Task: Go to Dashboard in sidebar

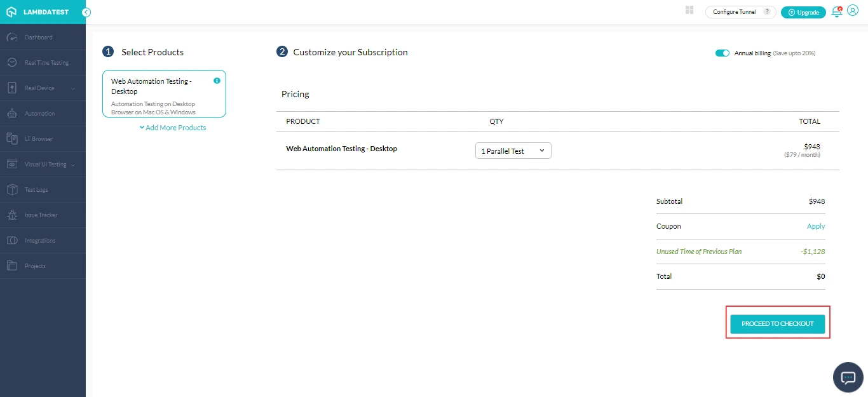Action: [x=38, y=37]
